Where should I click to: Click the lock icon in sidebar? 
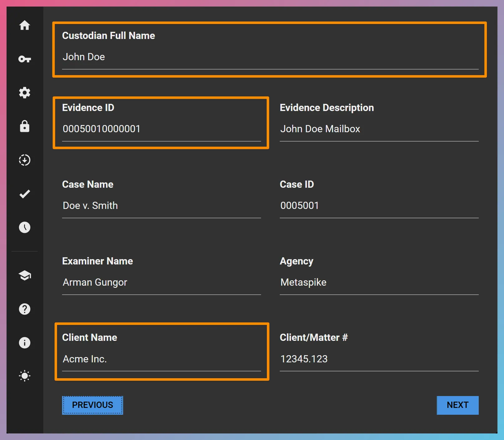tap(25, 126)
